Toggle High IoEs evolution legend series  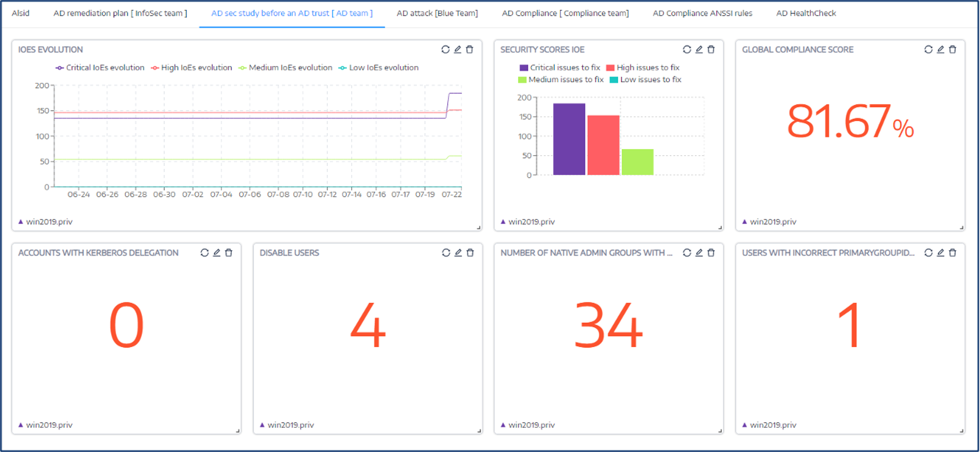point(191,68)
